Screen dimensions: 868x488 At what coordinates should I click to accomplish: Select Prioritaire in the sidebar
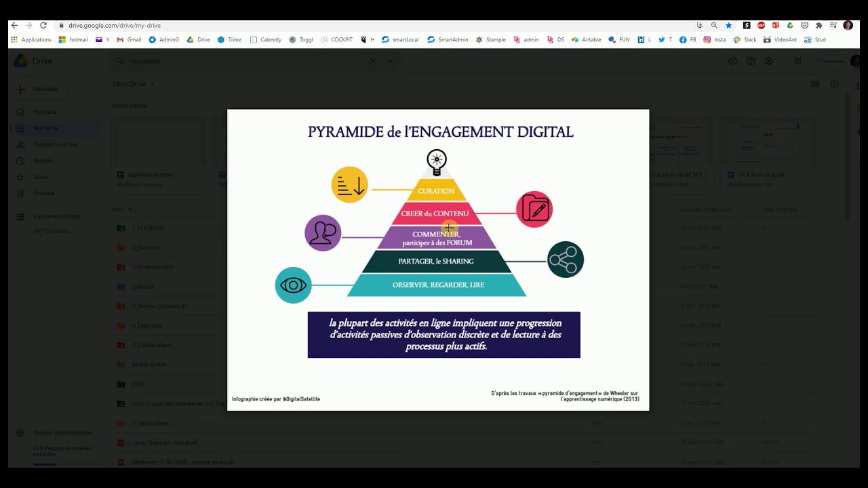pyautogui.click(x=54, y=112)
